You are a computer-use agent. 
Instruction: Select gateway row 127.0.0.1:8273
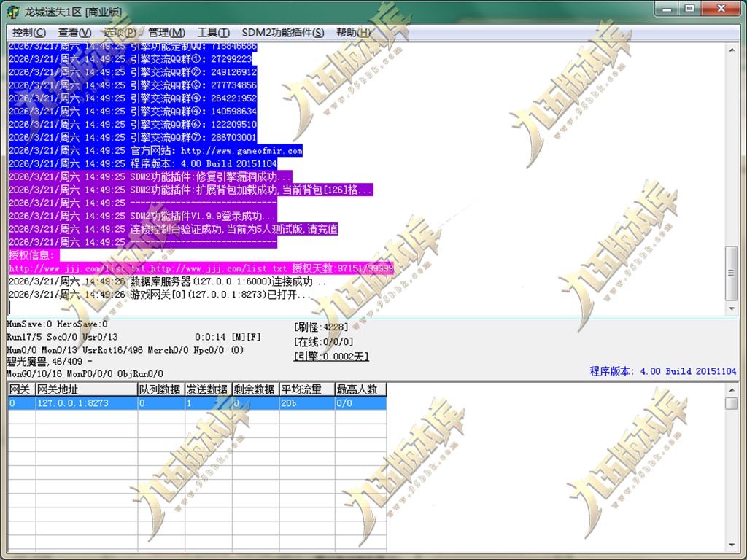point(197,403)
